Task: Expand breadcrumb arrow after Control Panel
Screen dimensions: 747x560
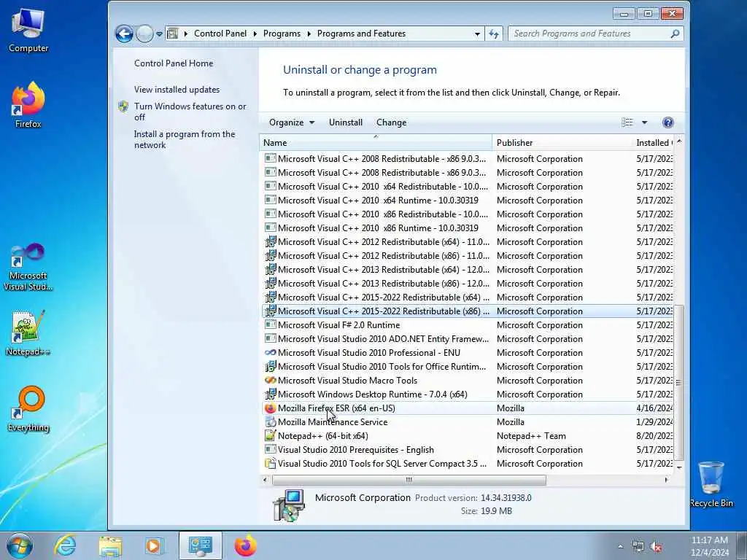Action: (x=255, y=34)
